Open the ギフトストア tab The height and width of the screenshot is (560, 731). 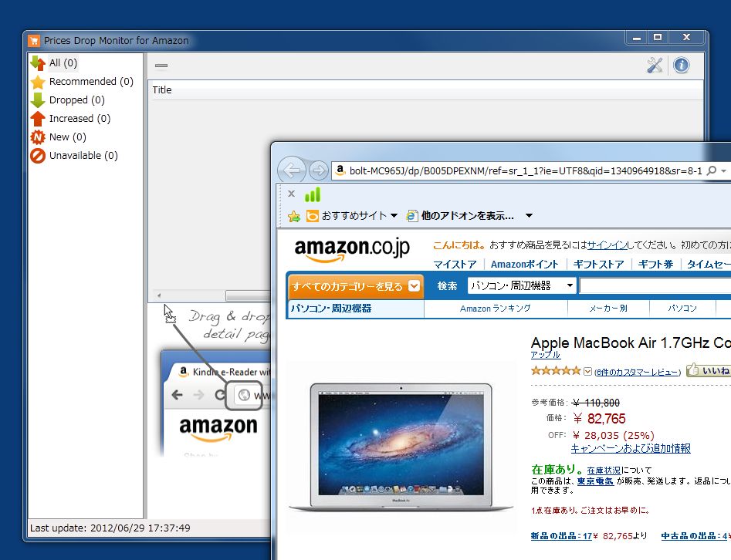click(x=598, y=264)
